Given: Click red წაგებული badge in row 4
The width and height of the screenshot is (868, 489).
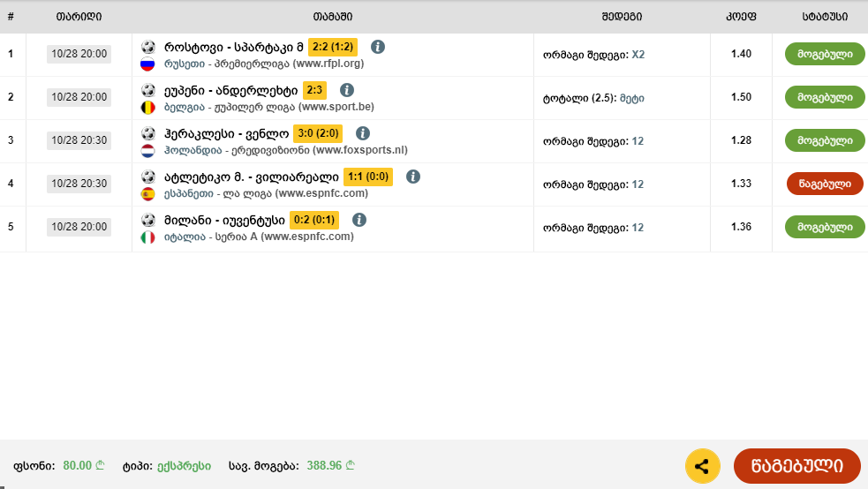Looking at the screenshot, I should pyautogui.click(x=825, y=184).
